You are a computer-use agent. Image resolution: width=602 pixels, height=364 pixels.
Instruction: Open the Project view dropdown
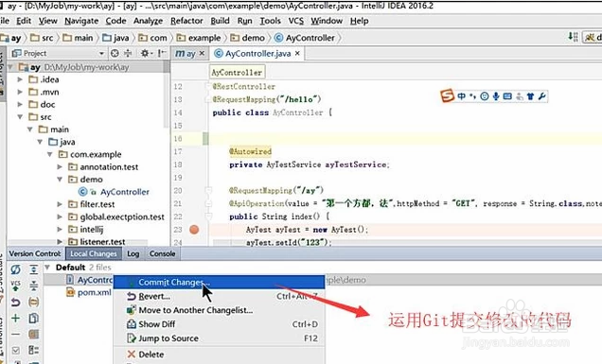tap(101, 53)
